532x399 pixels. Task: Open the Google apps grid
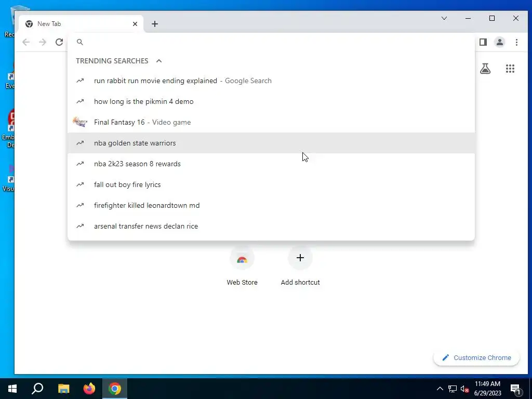point(510,69)
